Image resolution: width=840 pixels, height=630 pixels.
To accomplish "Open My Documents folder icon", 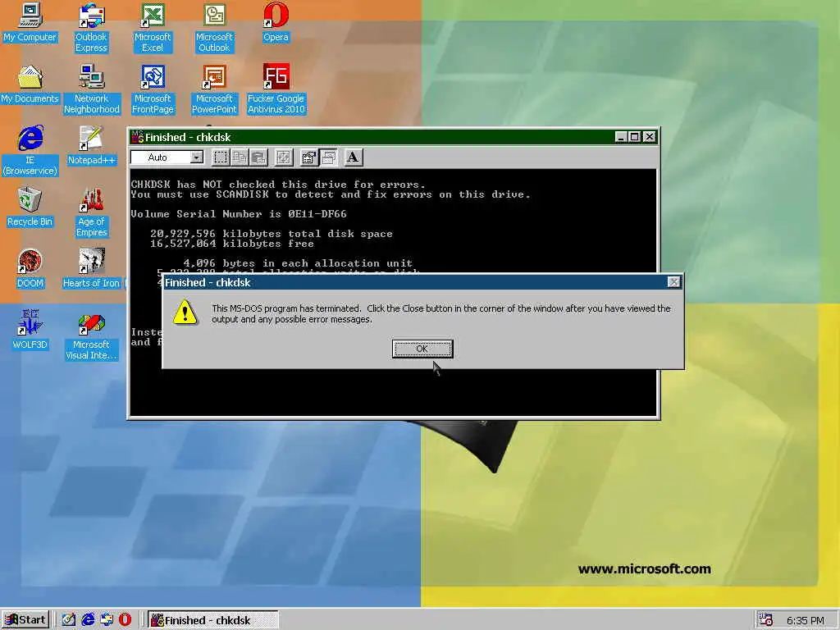I will click(x=30, y=84).
